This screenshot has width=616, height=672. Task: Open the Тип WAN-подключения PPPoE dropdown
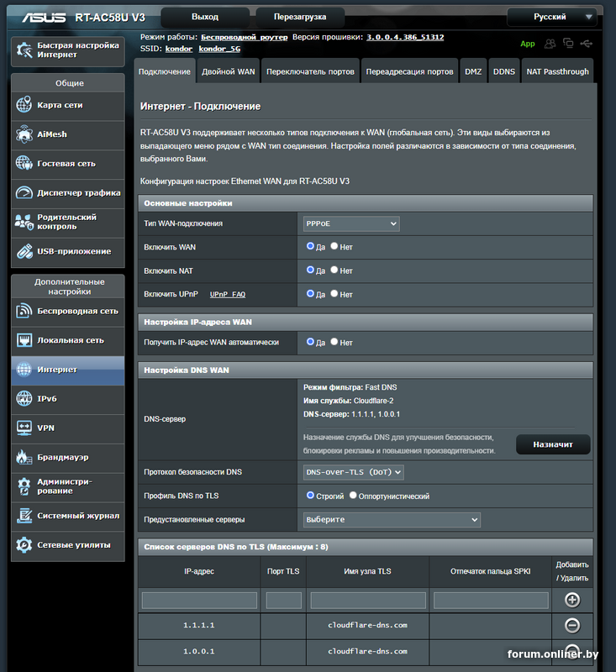(351, 223)
